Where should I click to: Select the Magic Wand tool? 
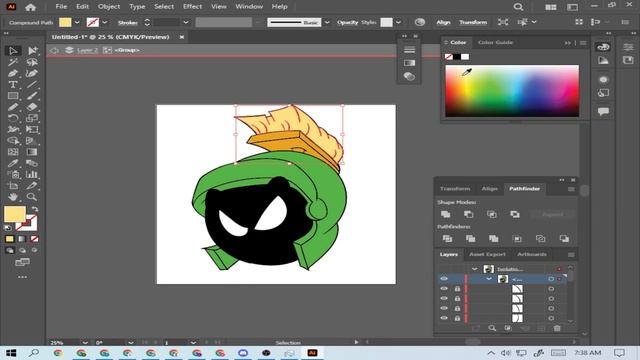tap(13, 62)
